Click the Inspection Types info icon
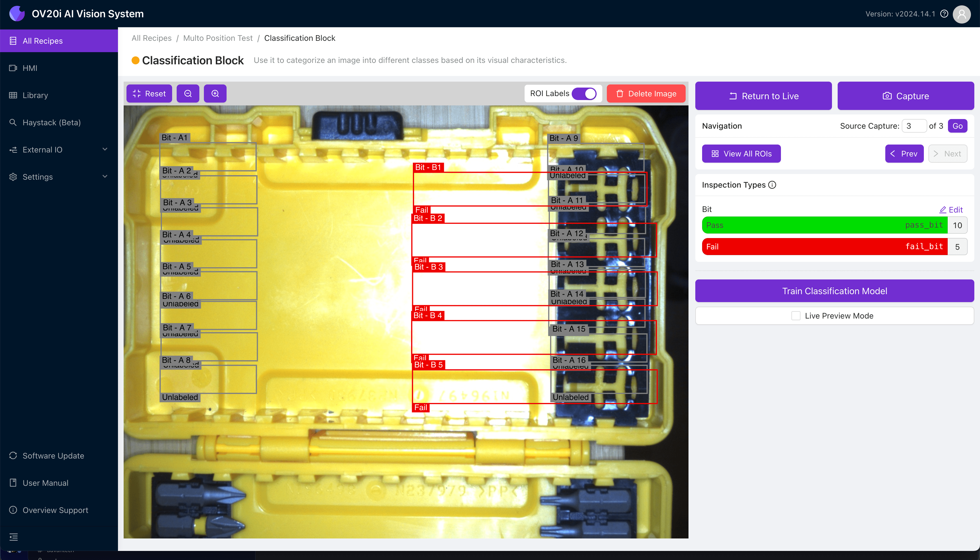The height and width of the screenshot is (560, 980). click(x=772, y=185)
